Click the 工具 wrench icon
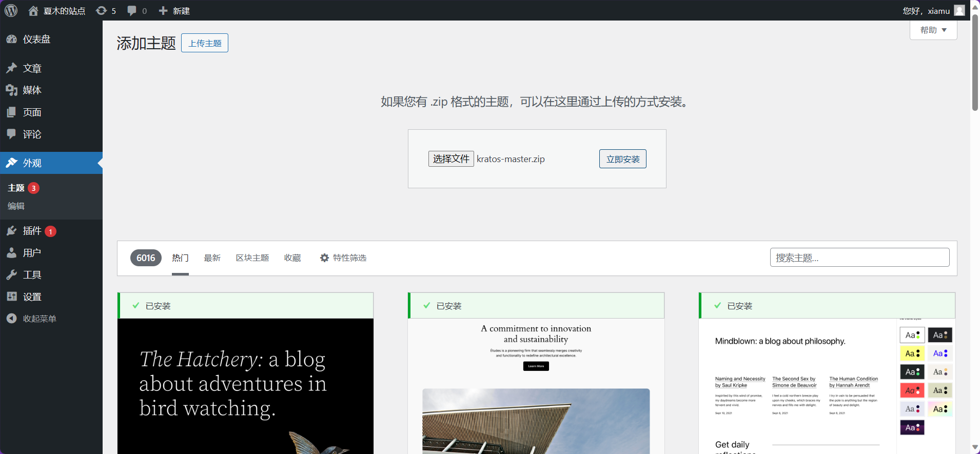Viewport: 980px width, 454px height. (12, 275)
